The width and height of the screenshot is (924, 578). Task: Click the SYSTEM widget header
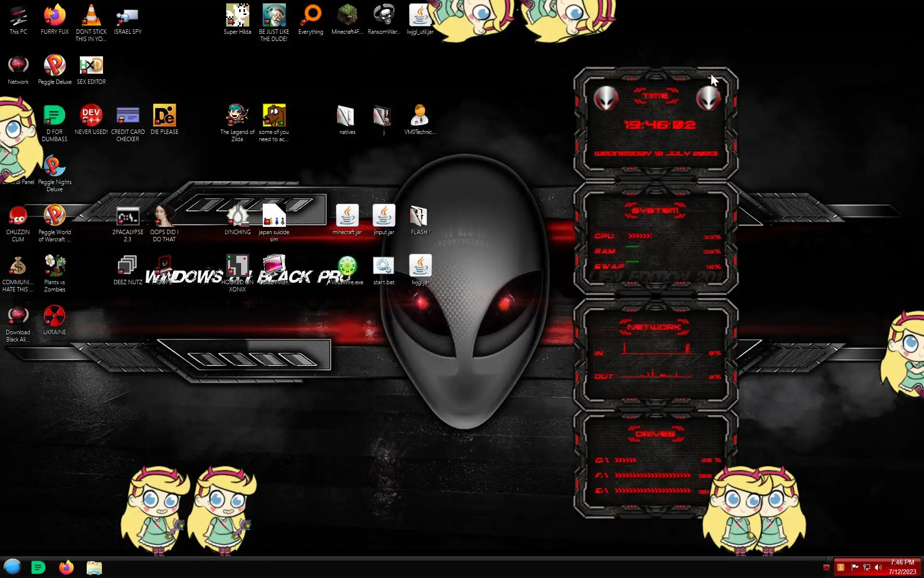click(x=655, y=210)
